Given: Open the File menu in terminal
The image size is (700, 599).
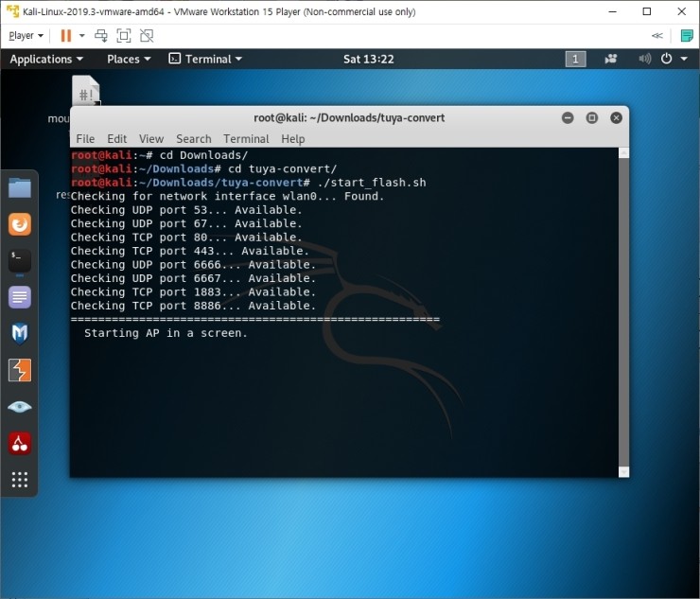Looking at the screenshot, I should [85, 139].
